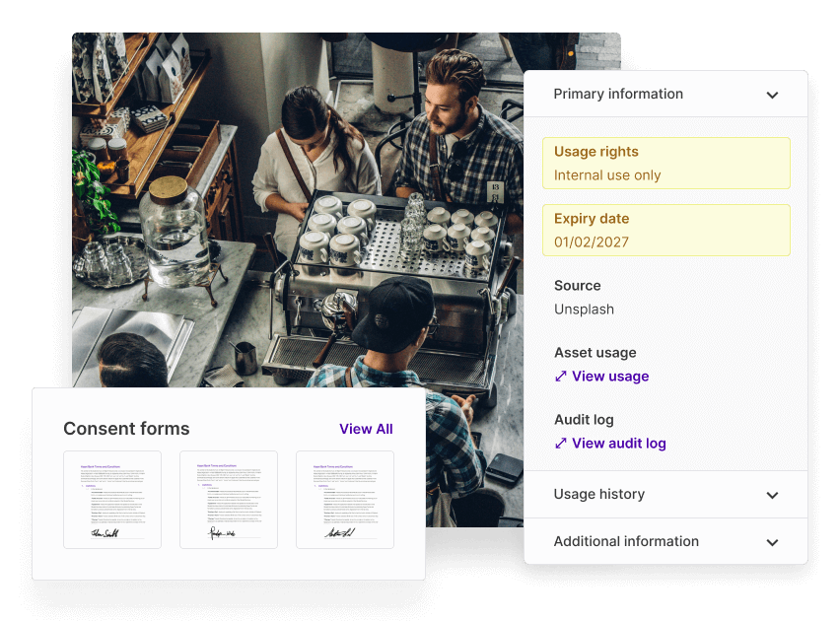Open the third consent form thumbnail
The height and width of the screenshot is (621, 840).
pos(345,500)
